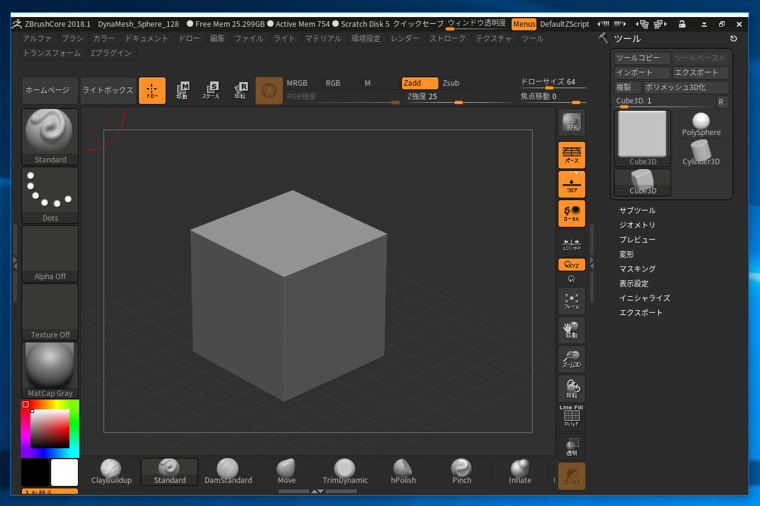Viewport: 760px width, 506px height.
Task: Open ライトボックス
Action: [x=108, y=91]
